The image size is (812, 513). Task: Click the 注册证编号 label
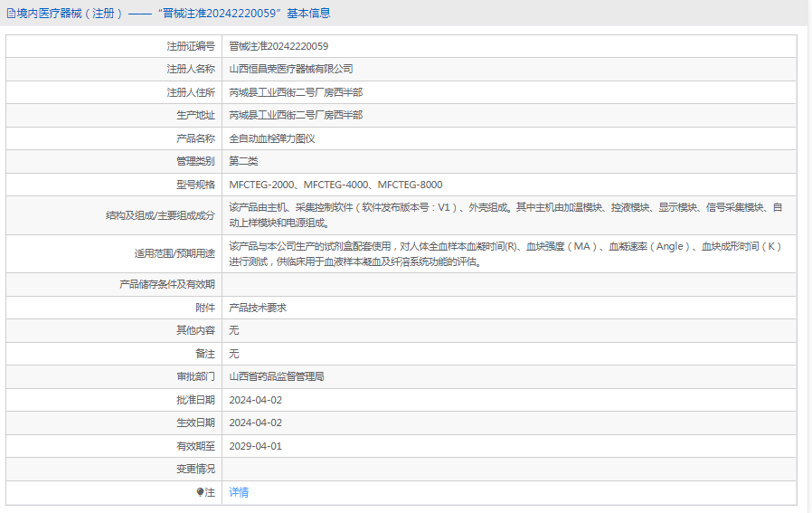pos(191,46)
